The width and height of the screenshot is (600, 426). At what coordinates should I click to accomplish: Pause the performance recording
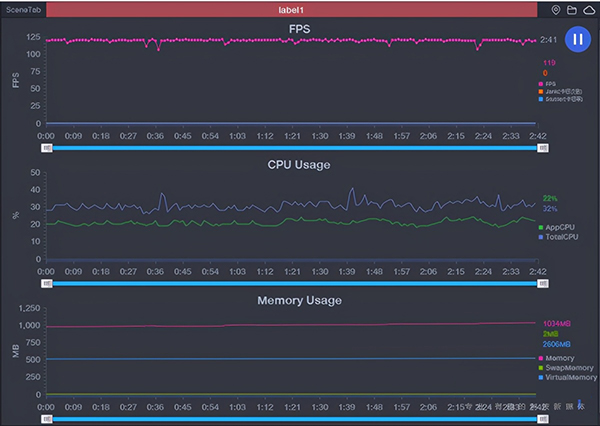(x=578, y=43)
